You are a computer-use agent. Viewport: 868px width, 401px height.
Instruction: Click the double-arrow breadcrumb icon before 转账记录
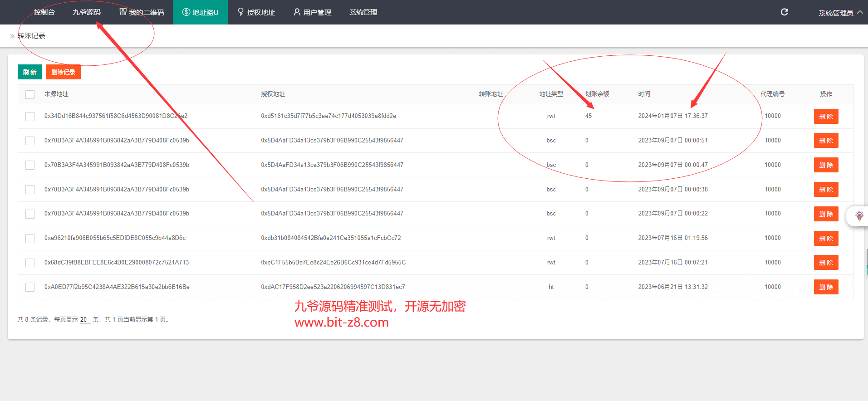coord(12,36)
